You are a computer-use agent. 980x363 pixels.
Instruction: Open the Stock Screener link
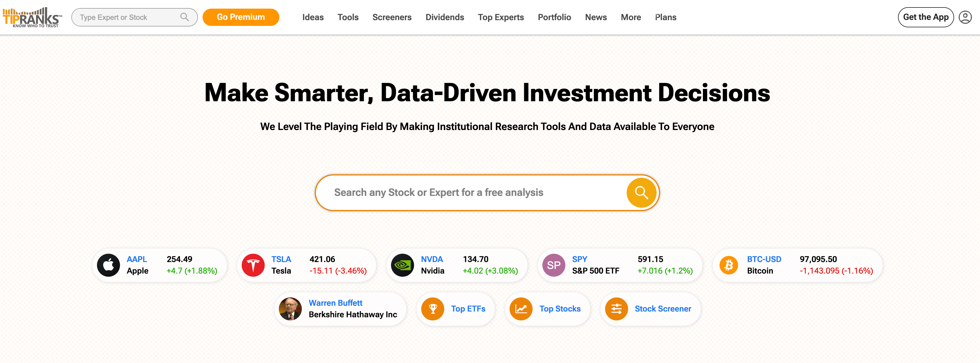[663, 309]
